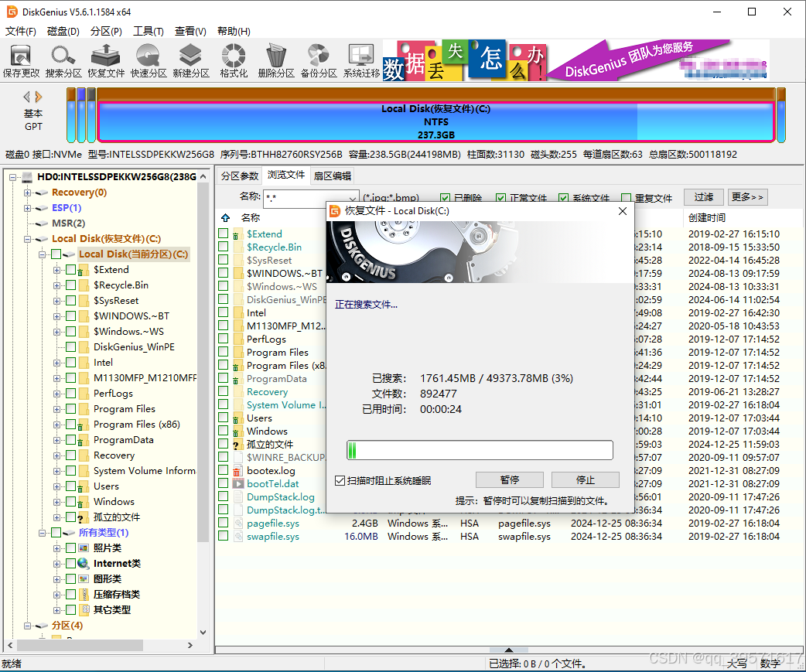
Task: Expand the Users folder in tree
Action: 56,486
